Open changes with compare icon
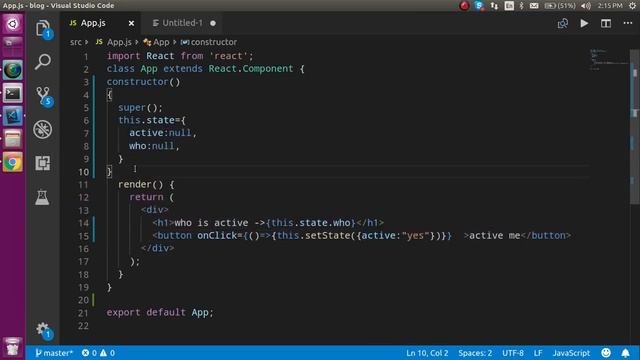 [562, 23]
